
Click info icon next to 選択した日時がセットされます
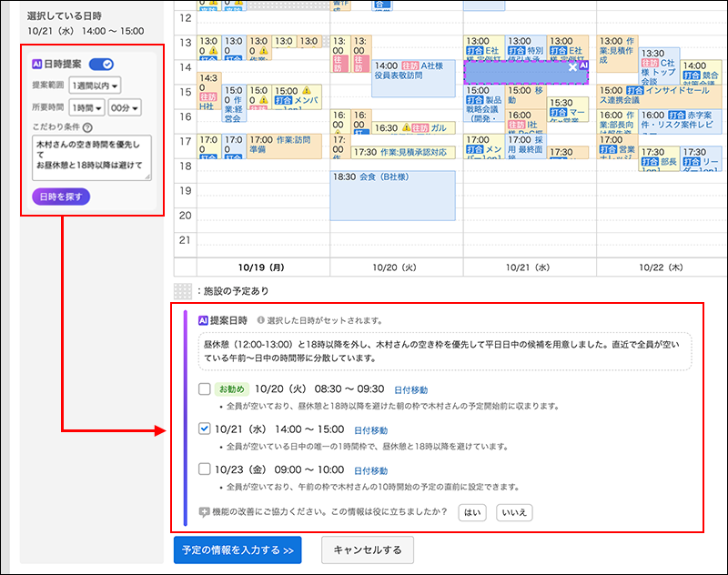pyautogui.click(x=261, y=319)
